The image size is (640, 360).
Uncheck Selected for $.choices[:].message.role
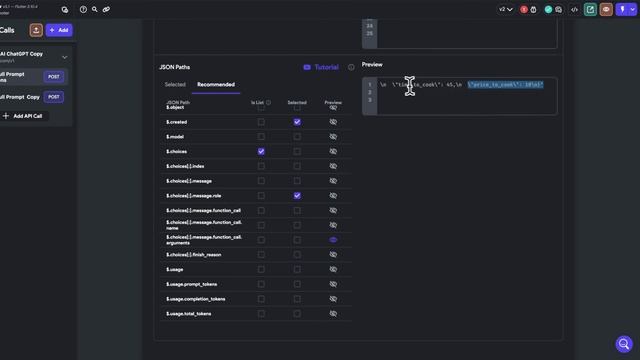[297, 196]
